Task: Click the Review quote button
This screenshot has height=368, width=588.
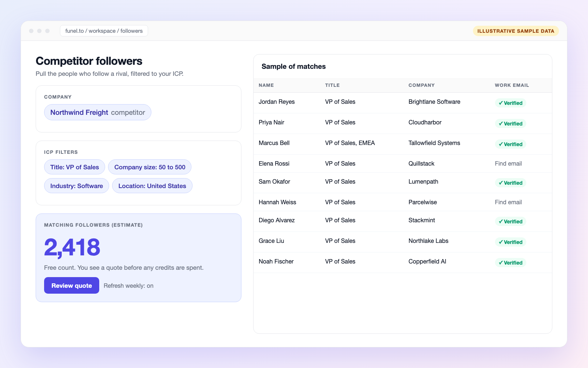Action: (x=72, y=286)
